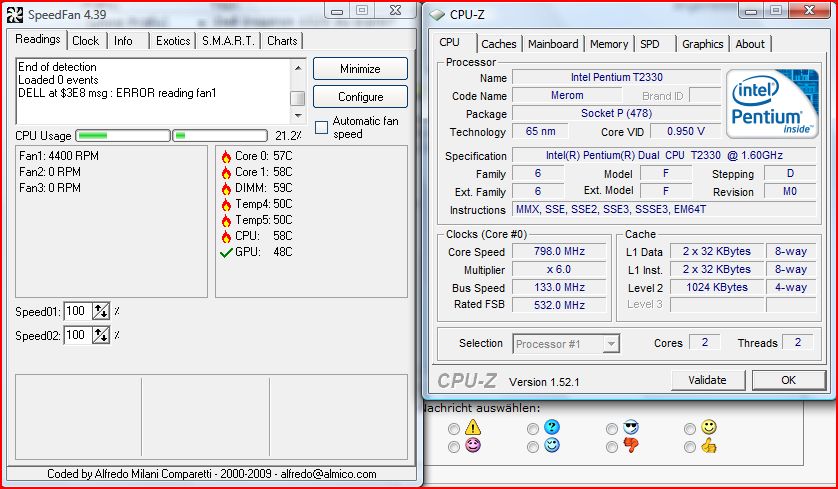The width and height of the screenshot is (838, 489).
Task: Select radio button for yellow smiley
Action: tap(690, 429)
